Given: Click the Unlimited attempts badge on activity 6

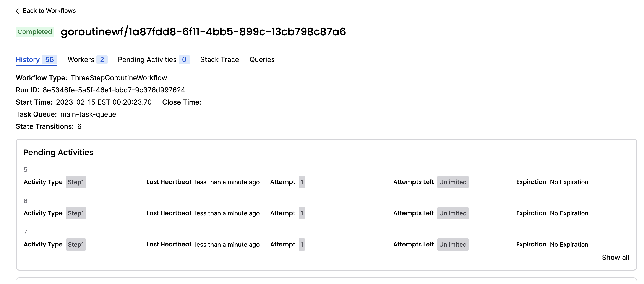Looking at the screenshot, I should point(453,213).
